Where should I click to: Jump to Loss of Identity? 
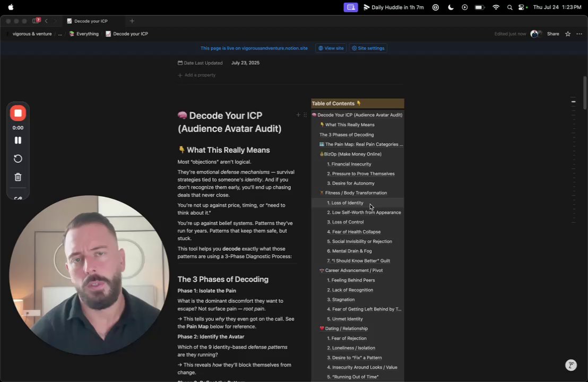coord(345,203)
